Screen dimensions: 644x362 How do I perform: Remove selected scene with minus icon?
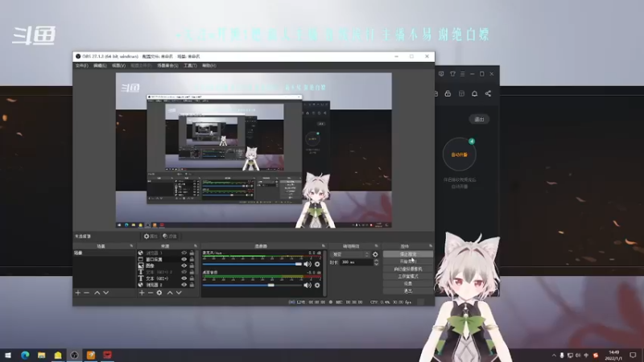(86, 293)
